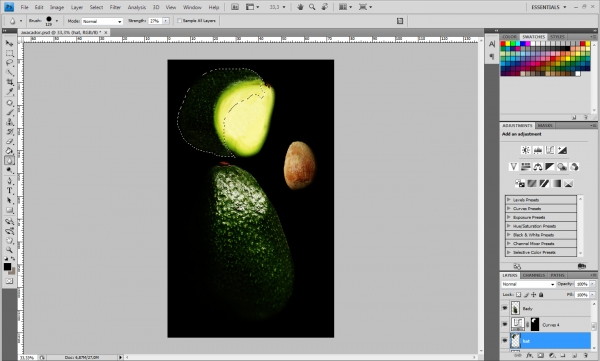Select the Path Selection tool
This screenshot has width=600, height=361.
coord(9,200)
